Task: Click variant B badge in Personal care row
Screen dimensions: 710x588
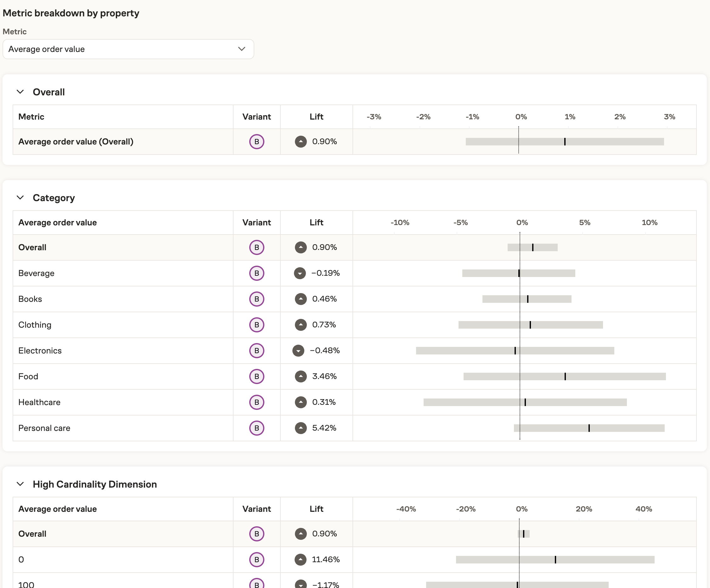Action: pyautogui.click(x=256, y=428)
